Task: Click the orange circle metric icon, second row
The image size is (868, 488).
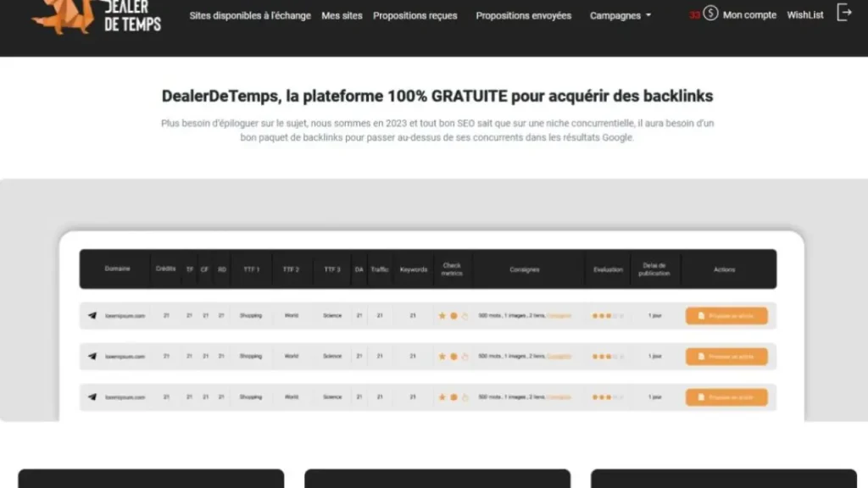Action: point(452,357)
